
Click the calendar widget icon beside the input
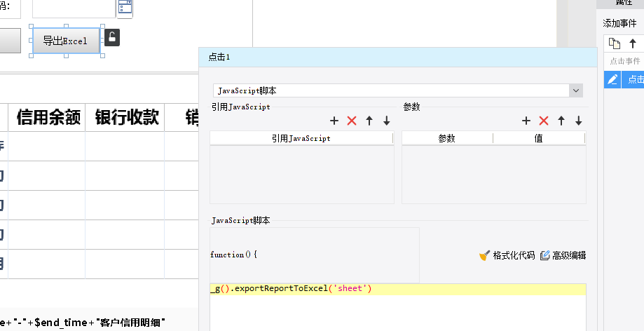point(125,8)
